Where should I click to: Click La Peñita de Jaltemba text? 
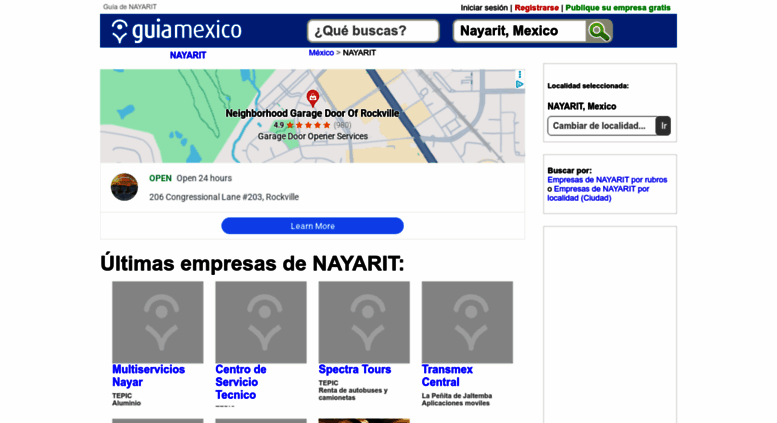pos(457,396)
